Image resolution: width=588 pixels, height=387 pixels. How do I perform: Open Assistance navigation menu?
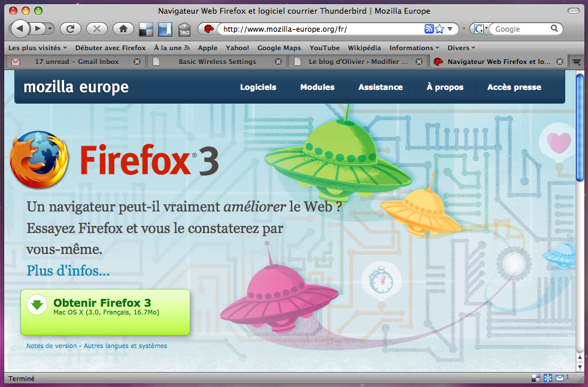tap(380, 87)
